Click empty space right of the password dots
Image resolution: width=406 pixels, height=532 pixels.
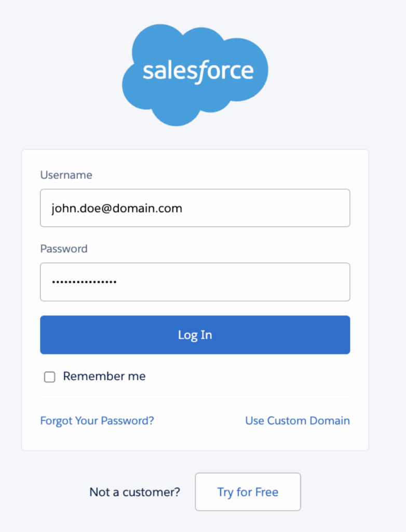tap(234, 282)
